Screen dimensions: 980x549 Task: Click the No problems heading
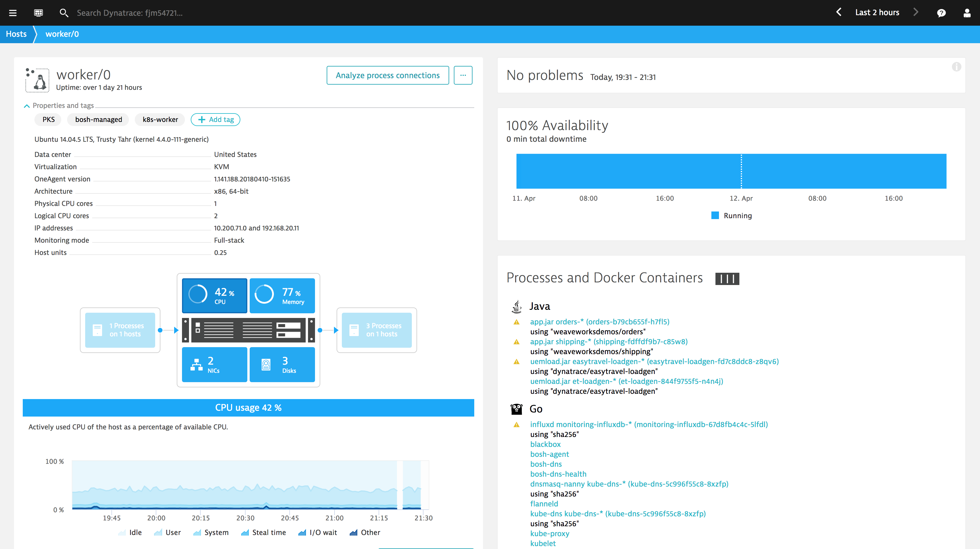pos(545,75)
